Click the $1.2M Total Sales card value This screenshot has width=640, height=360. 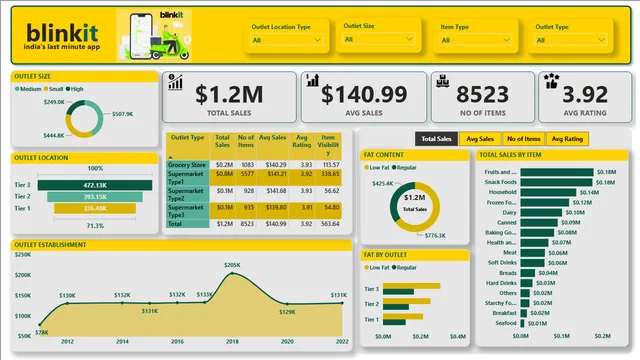click(229, 94)
